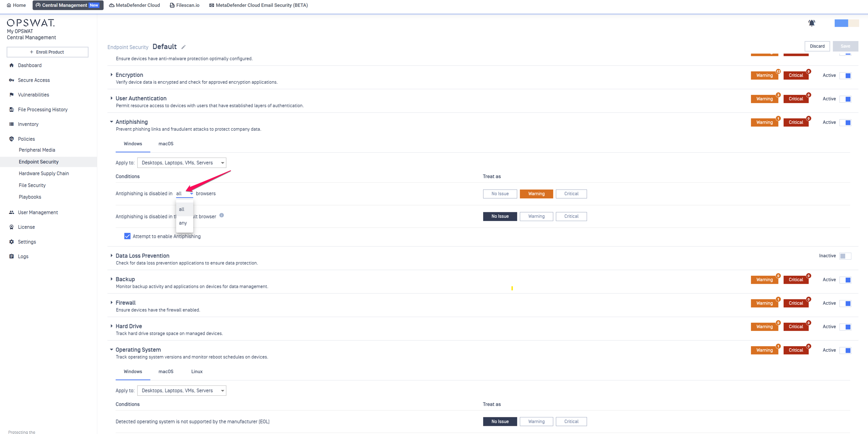Image resolution: width=868 pixels, height=434 pixels.
Task: Uncheck Attempt to enable Antiphishing
Action: pyautogui.click(x=127, y=236)
